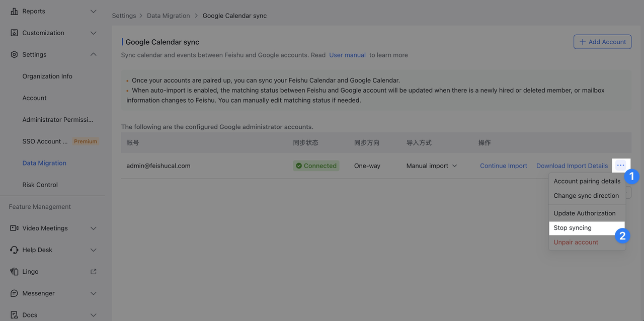Open the User manual link

click(347, 55)
